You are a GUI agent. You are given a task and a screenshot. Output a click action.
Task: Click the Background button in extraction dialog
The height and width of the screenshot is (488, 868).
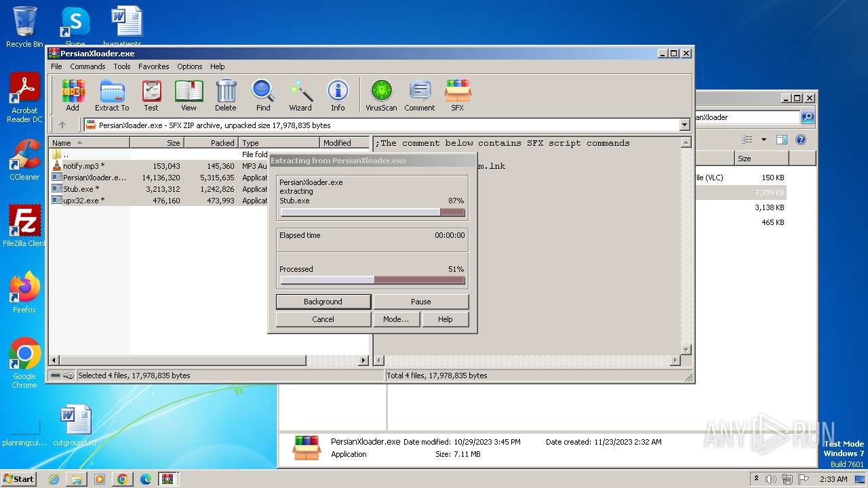[323, 302]
